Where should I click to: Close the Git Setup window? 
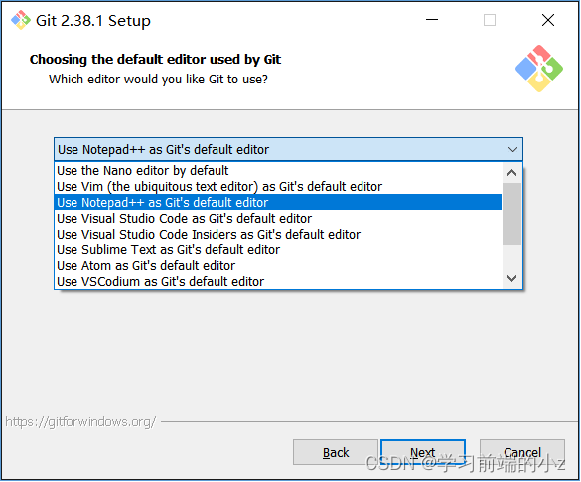pyautogui.click(x=548, y=20)
